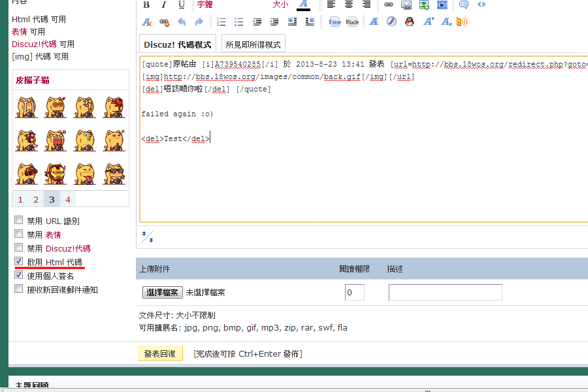Insert a video clip
This screenshot has width=588, height=392.
(x=442, y=5)
